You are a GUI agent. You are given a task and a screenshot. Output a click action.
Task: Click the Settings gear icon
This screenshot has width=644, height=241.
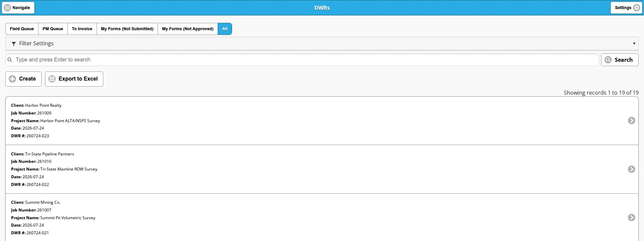637,8
